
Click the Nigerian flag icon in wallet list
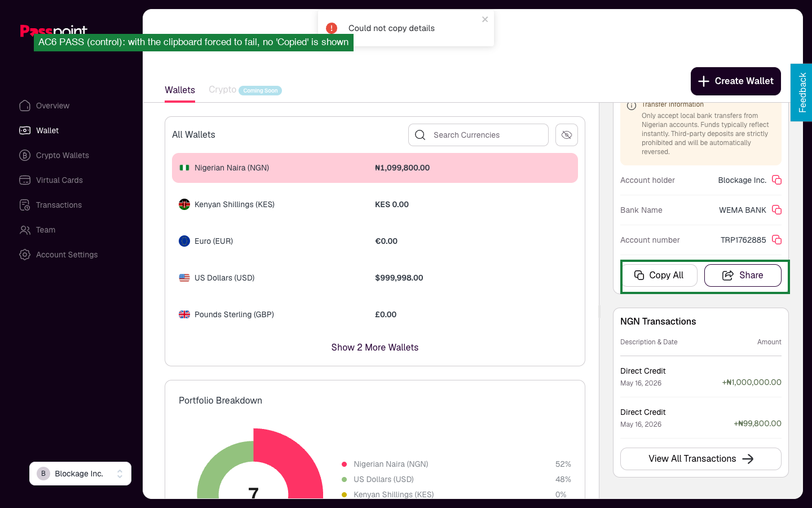(184, 168)
